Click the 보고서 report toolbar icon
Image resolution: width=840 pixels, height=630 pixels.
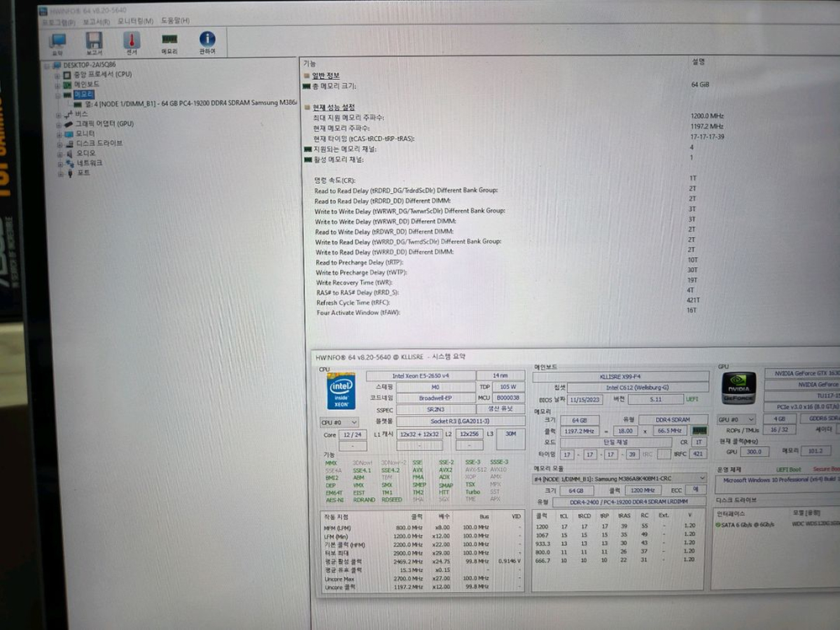(93, 39)
